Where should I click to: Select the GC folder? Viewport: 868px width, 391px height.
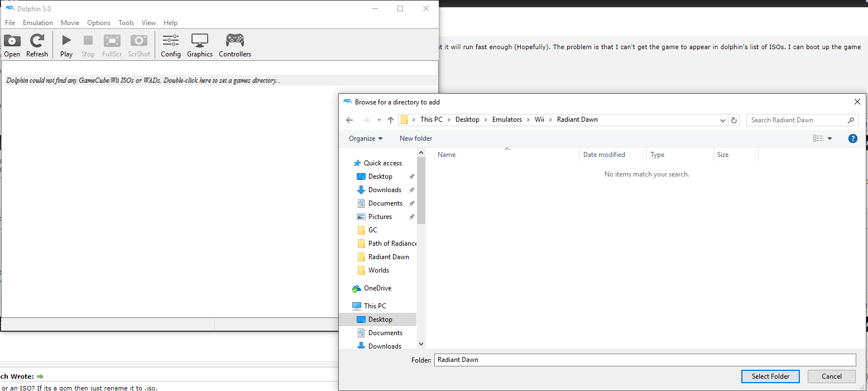(x=372, y=230)
